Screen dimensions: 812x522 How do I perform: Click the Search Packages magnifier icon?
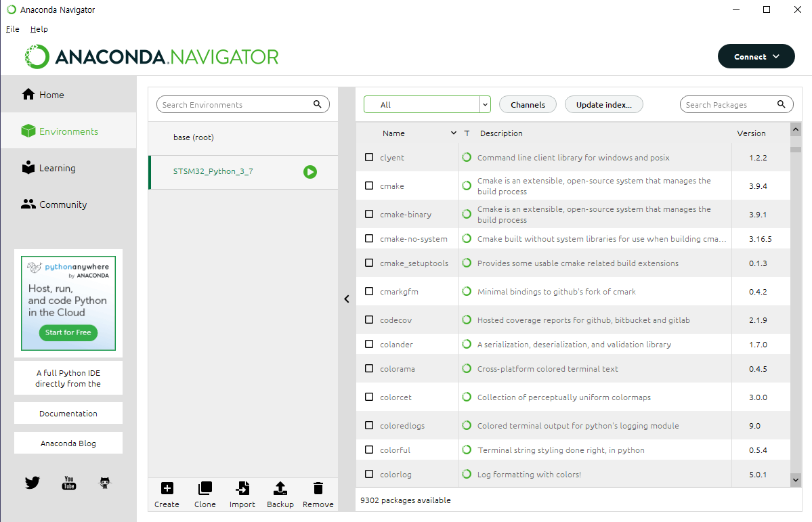(781, 104)
